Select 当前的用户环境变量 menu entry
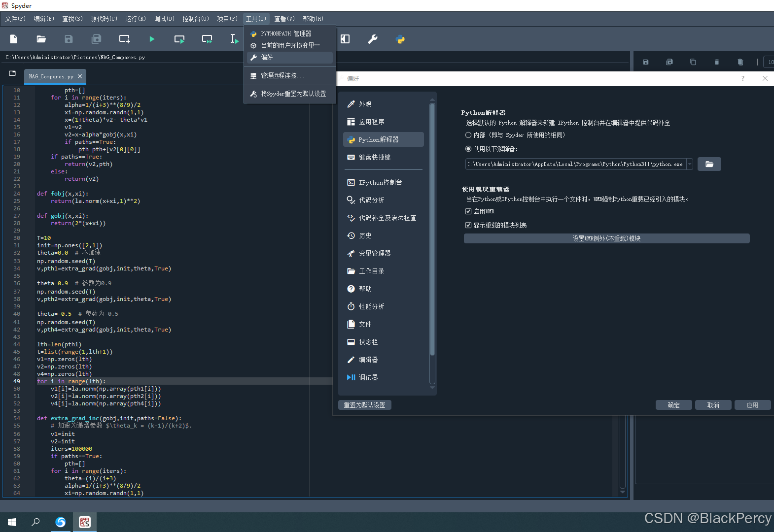Screen dimensions: 774x532 click(x=290, y=45)
